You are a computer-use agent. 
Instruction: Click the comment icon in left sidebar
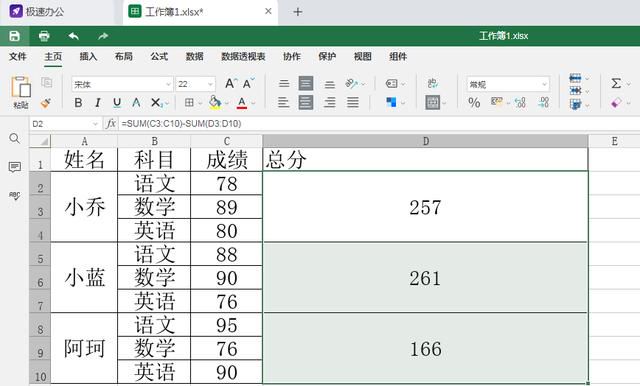click(14, 167)
